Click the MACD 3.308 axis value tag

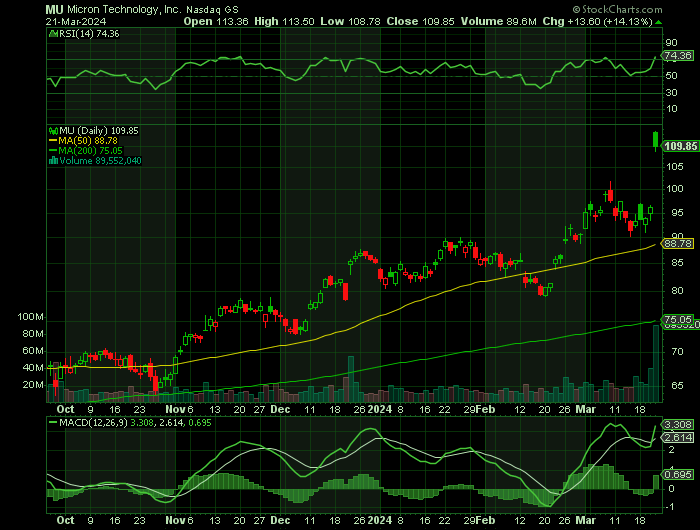[678, 425]
